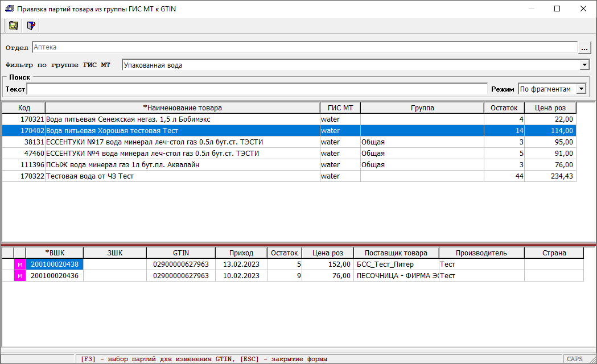Click magenta M marker for batch 200100020438
The image size is (597, 364).
[x=20, y=264]
